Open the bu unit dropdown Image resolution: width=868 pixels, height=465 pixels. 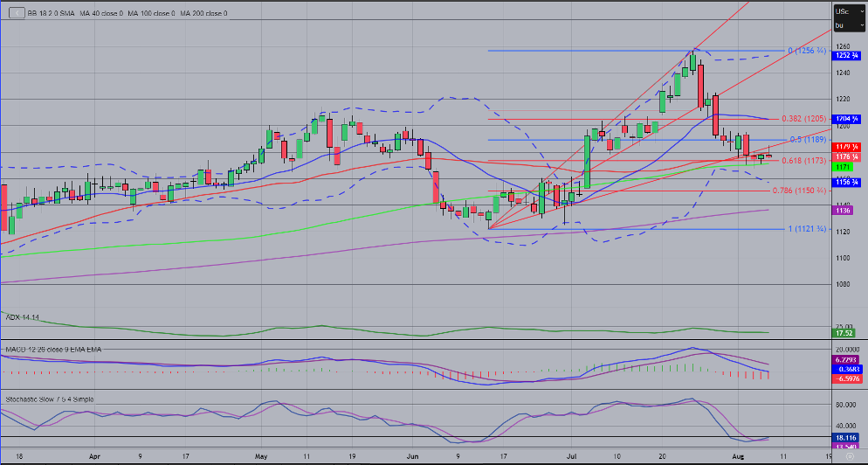click(x=848, y=25)
